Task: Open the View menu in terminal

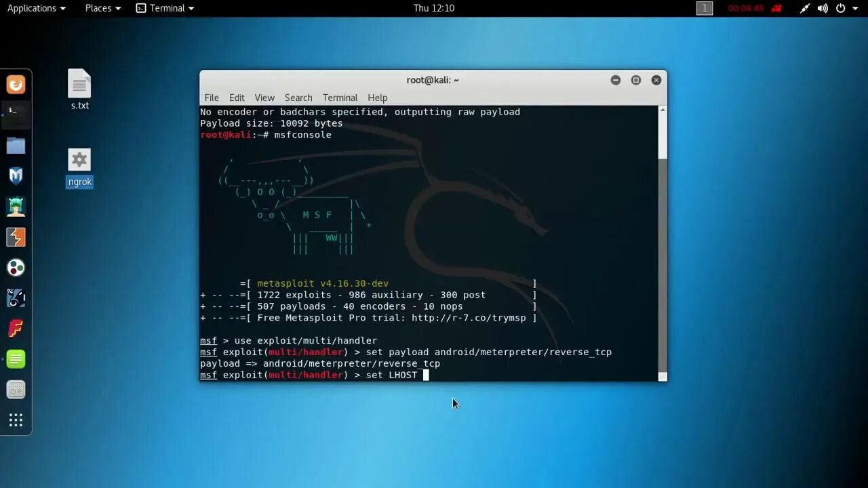Action: [264, 98]
